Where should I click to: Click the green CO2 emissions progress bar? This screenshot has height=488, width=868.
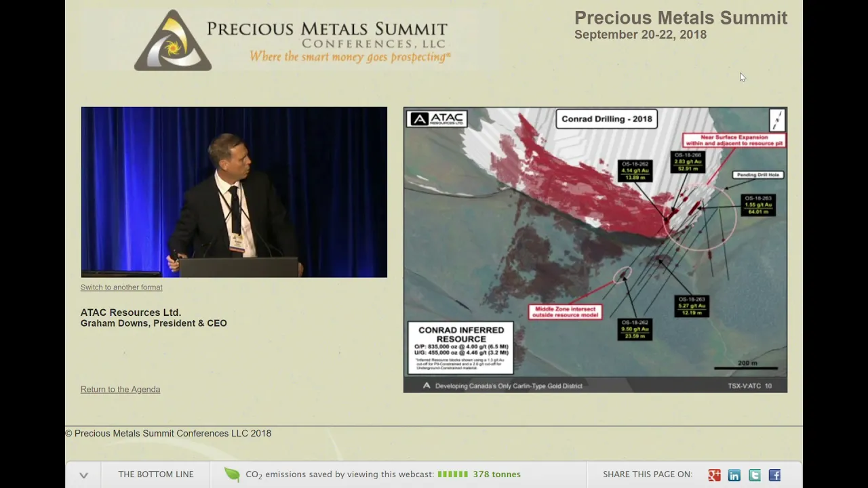coord(452,474)
